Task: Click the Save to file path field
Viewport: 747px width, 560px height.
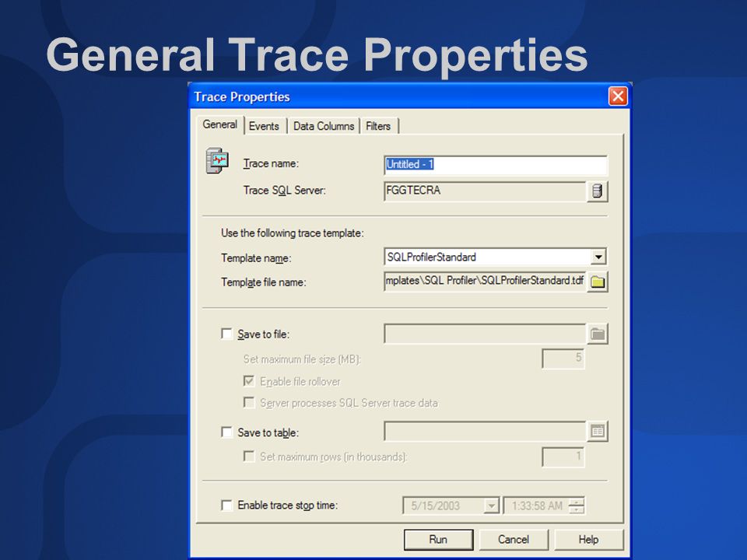Action: coord(485,334)
